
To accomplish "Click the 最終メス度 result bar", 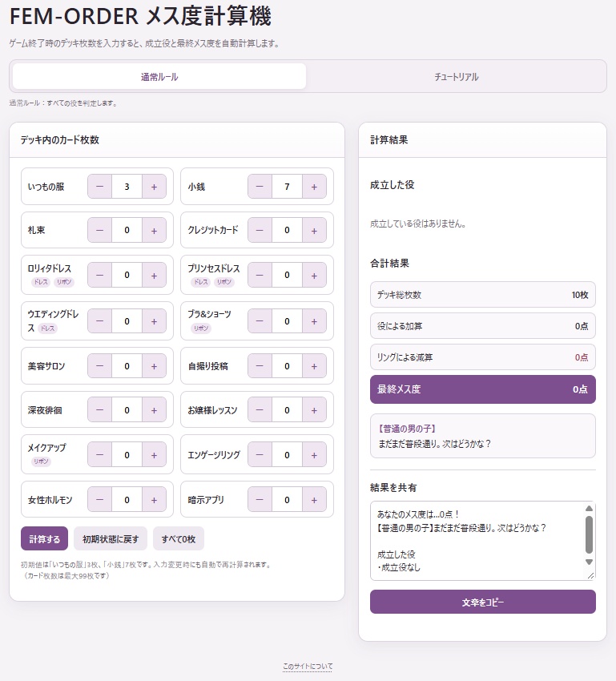I will click(483, 389).
